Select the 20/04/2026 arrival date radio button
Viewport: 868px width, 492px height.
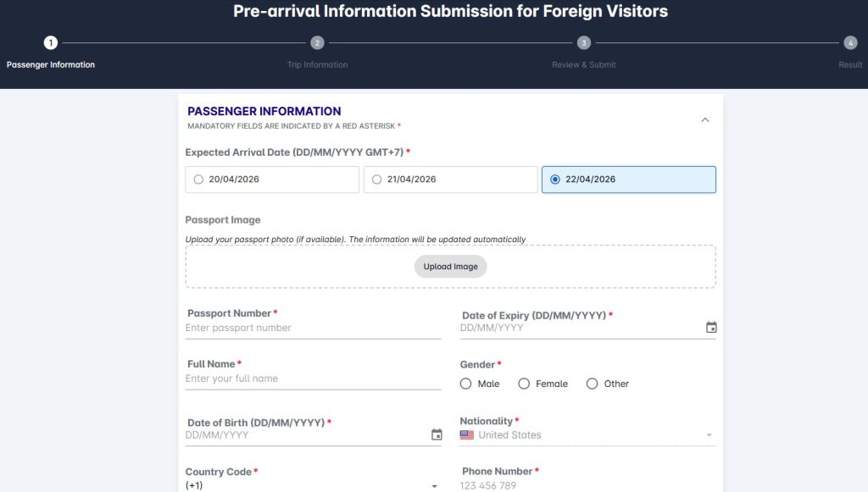(x=197, y=179)
